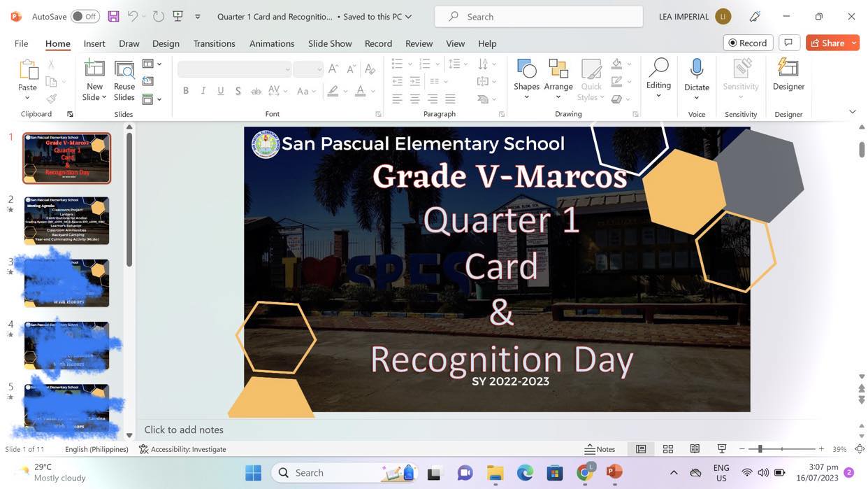Switch to the Insert tab

[94, 43]
